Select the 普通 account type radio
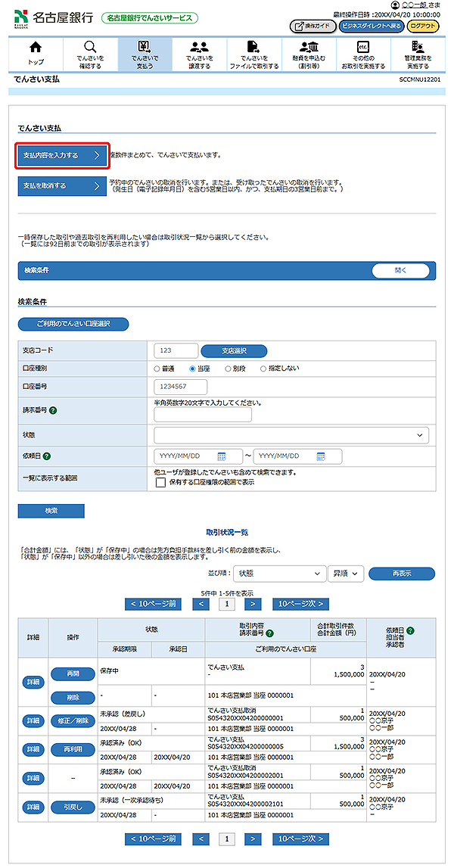The image size is (454, 868). [157, 369]
